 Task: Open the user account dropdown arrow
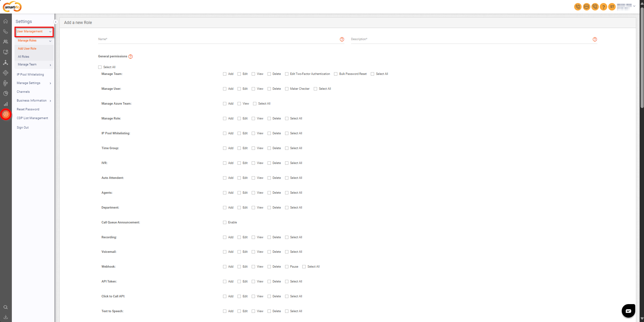point(634,6)
